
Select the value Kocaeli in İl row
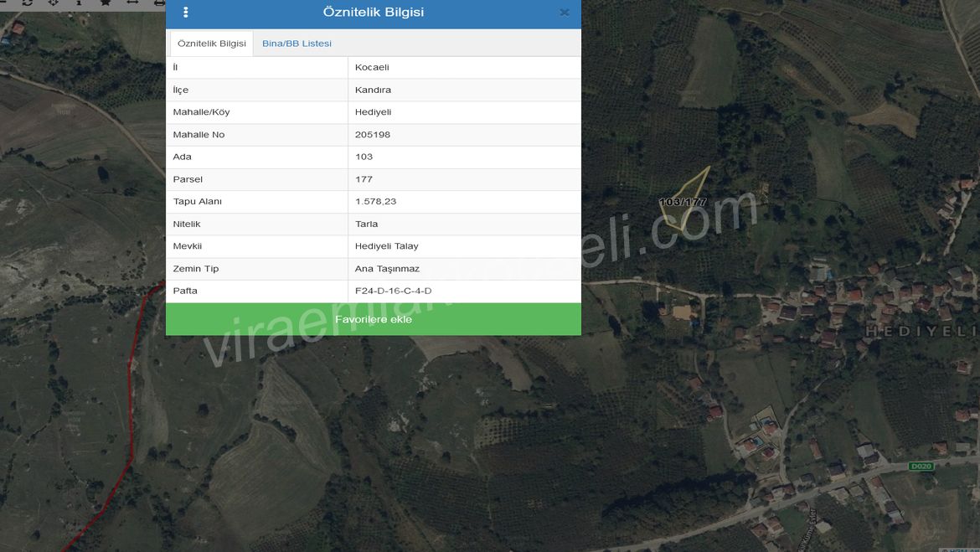coord(372,68)
